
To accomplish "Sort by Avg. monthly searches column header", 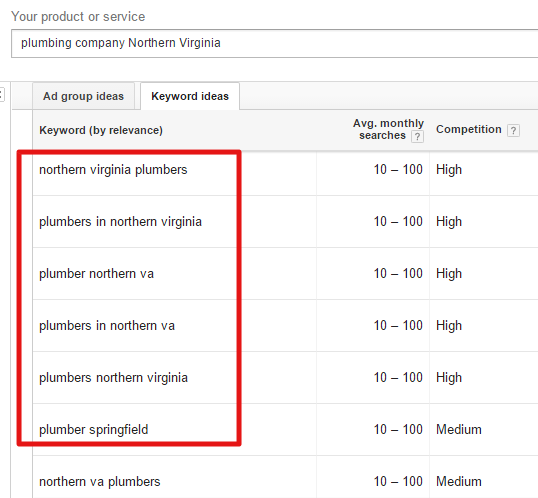I will pos(388,129).
